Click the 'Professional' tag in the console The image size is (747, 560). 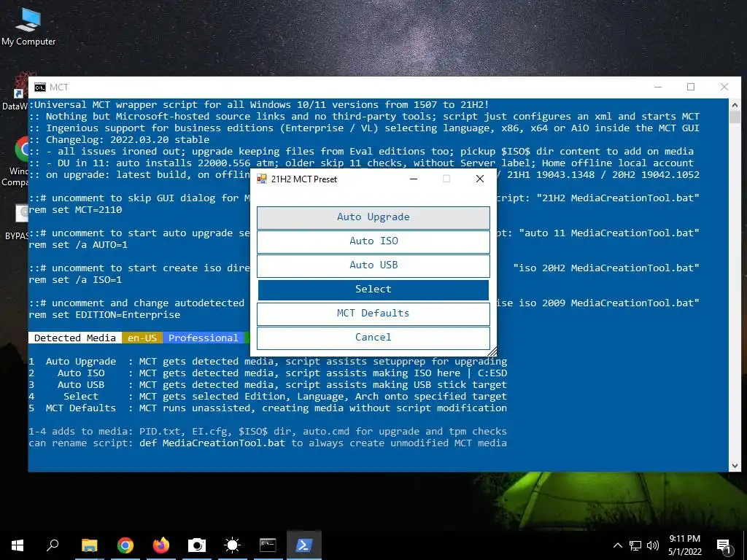pos(203,338)
